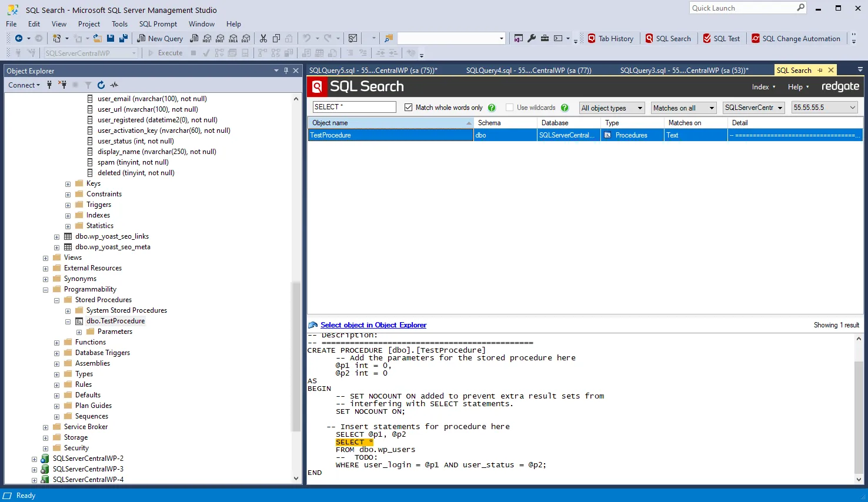Launch SQL Change Automation from toolbar
This screenshot has height=502, width=868.
coord(796,38)
